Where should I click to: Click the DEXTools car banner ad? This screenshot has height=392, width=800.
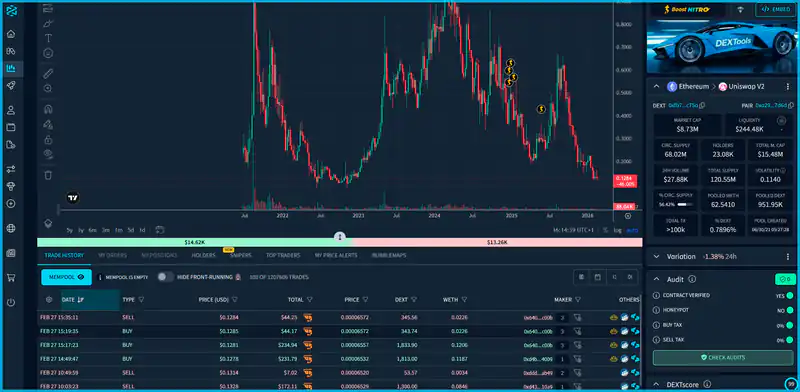click(x=721, y=47)
